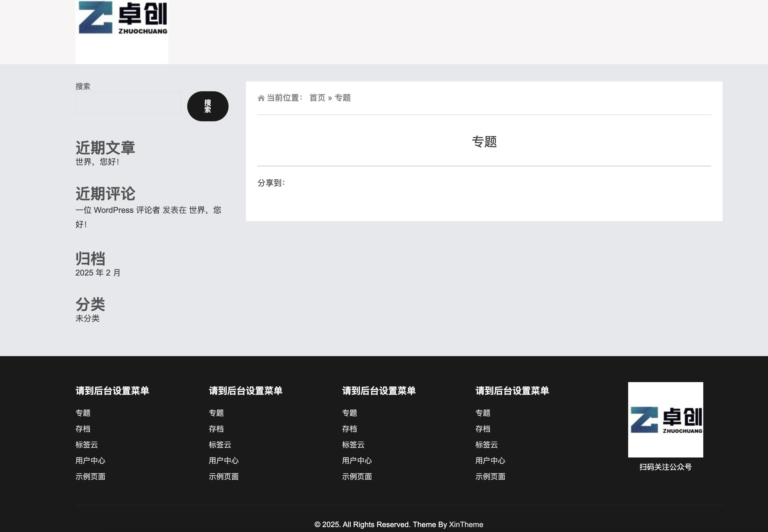Click the Zhuochuang logo in the header

point(122,32)
